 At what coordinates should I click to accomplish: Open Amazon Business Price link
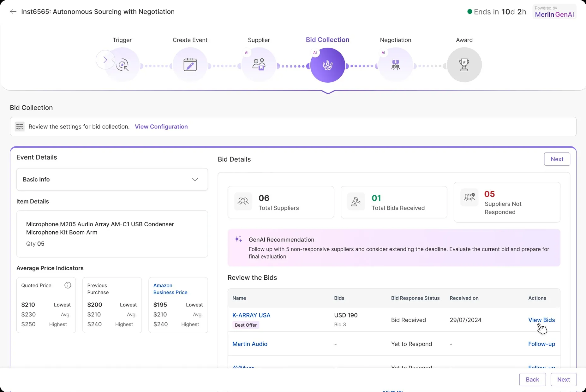point(170,289)
